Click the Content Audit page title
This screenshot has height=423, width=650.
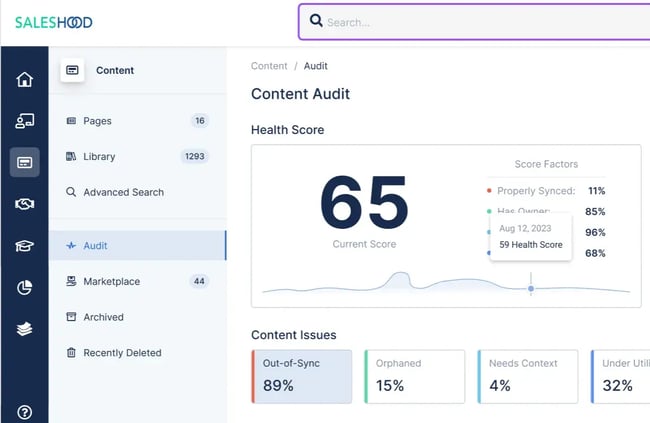coord(300,94)
